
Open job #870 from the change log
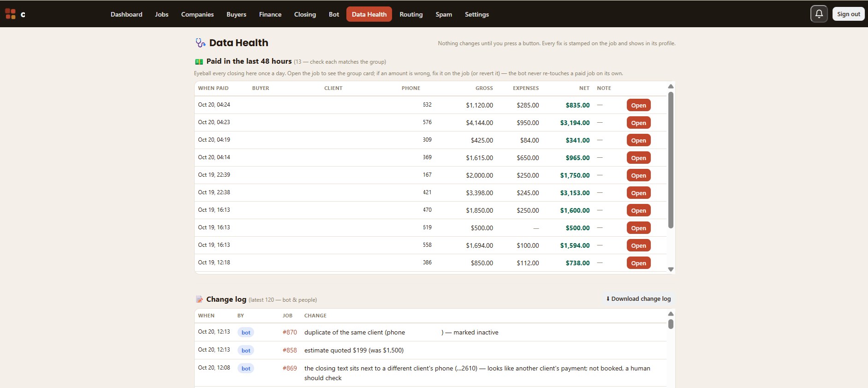pyautogui.click(x=290, y=332)
